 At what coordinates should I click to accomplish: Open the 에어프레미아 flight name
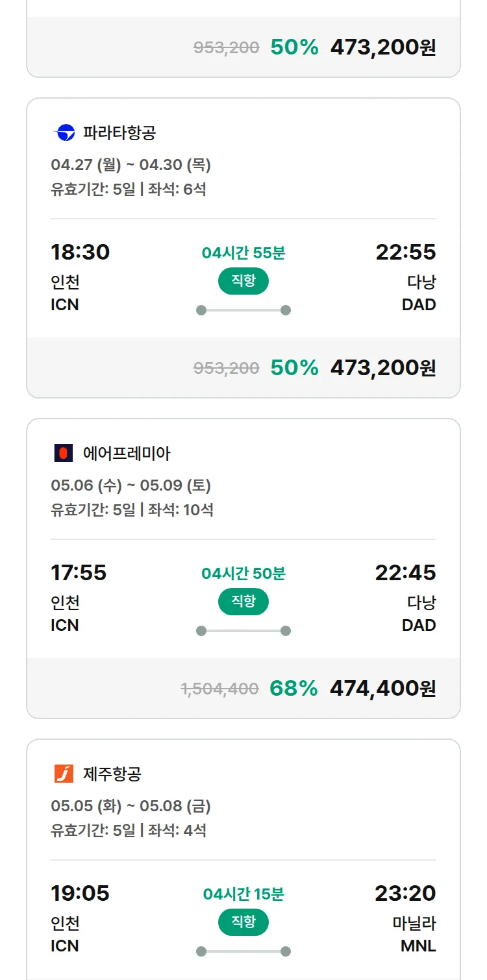[x=127, y=453]
